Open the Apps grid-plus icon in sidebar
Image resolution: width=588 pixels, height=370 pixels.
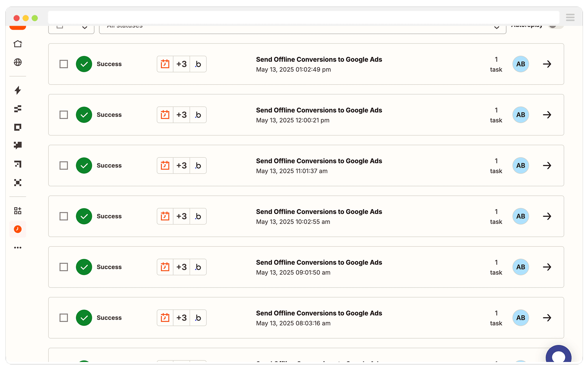[18, 211]
